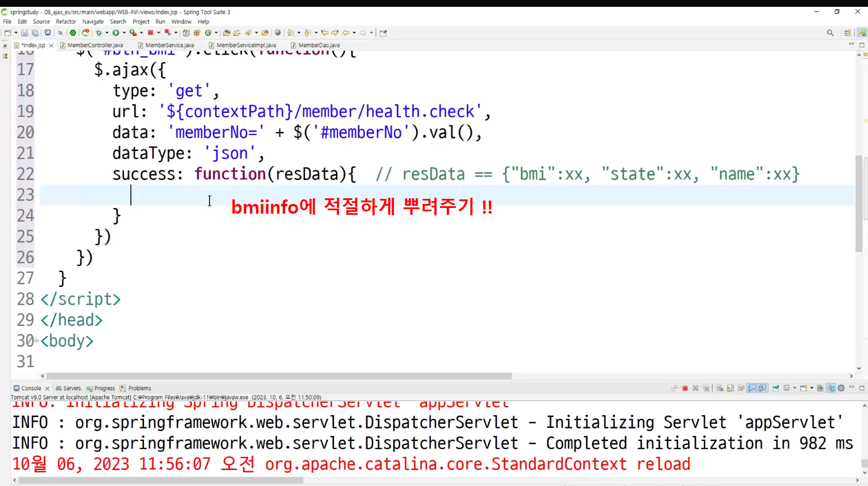Click the Open Perspective icon

click(848, 33)
